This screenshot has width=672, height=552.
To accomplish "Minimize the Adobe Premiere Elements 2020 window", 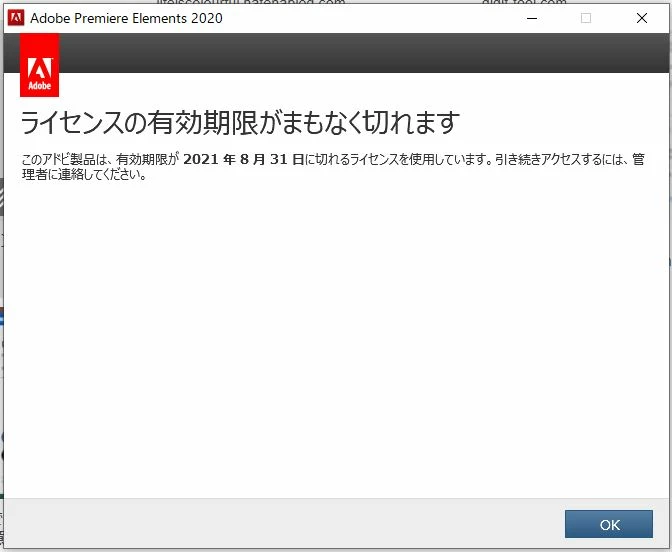I will [532, 18].
